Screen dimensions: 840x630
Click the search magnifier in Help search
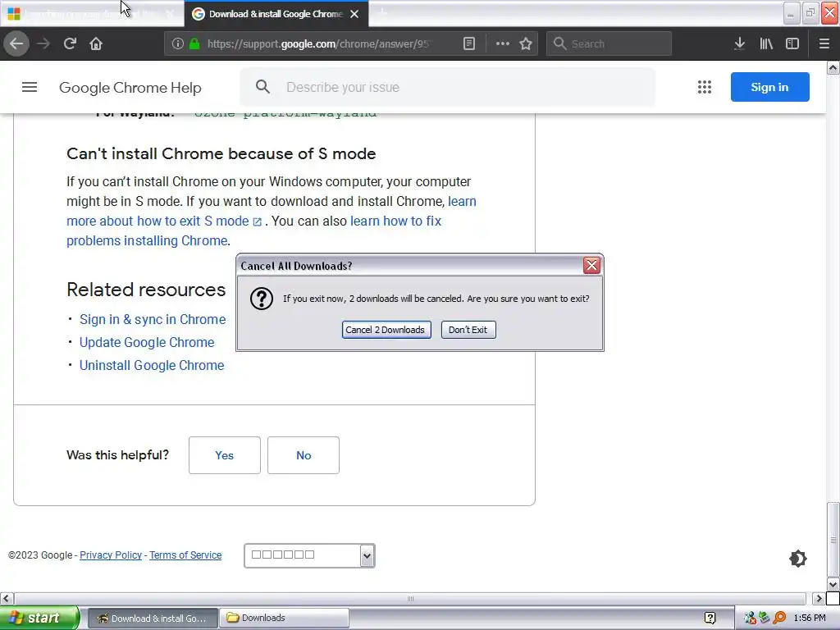coord(262,87)
